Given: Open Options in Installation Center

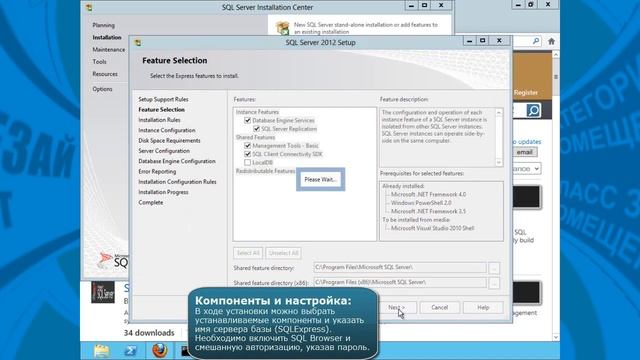Looking at the screenshot, I should [102, 89].
